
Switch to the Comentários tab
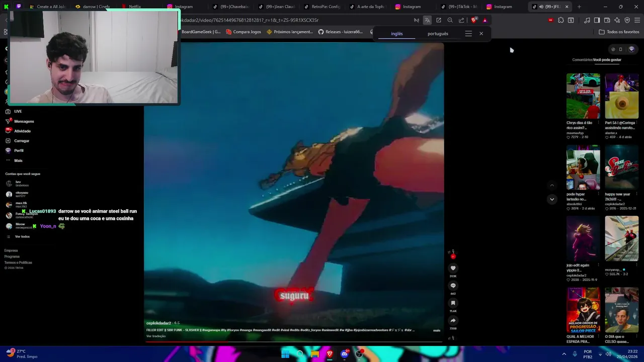[x=582, y=60]
